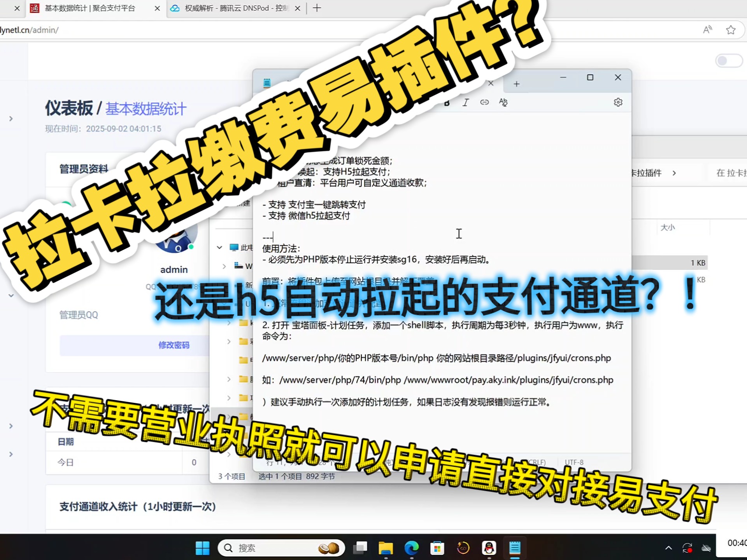The width and height of the screenshot is (747, 560).
Task: Show hidden system tray icons
Action: point(668,548)
